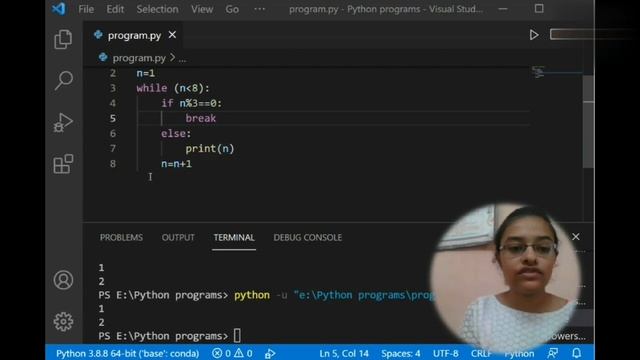Viewport: 640px width, 360px height.
Task: Click 'while (n<8):' on line 3
Action: 173,88
